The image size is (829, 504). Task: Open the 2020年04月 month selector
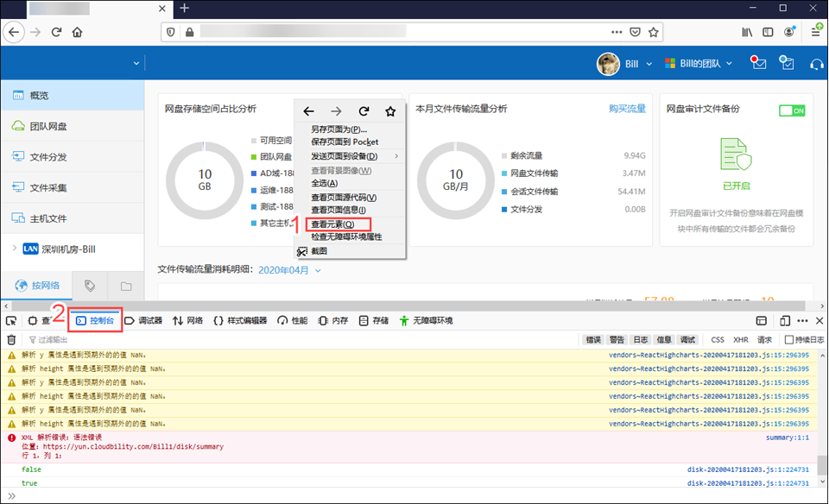pyautogui.click(x=289, y=270)
